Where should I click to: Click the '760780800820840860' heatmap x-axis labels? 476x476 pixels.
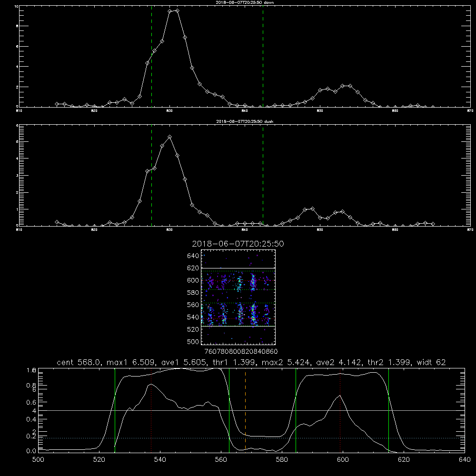[x=241, y=352]
